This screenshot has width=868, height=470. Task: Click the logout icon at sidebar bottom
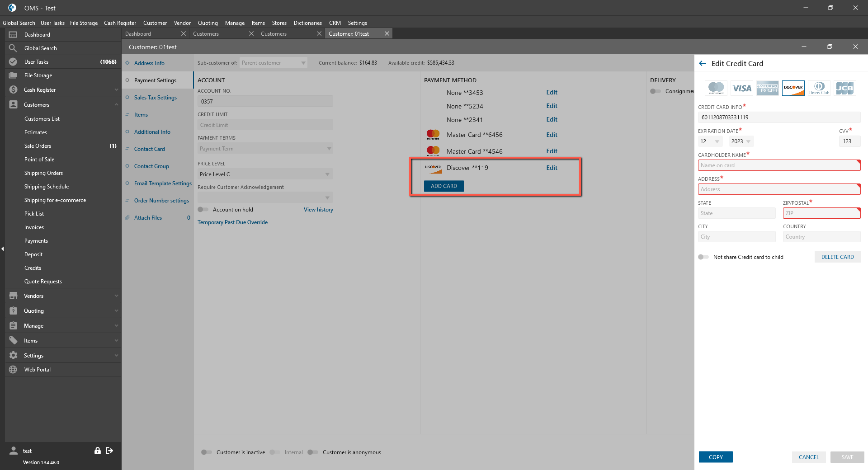tap(109, 451)
